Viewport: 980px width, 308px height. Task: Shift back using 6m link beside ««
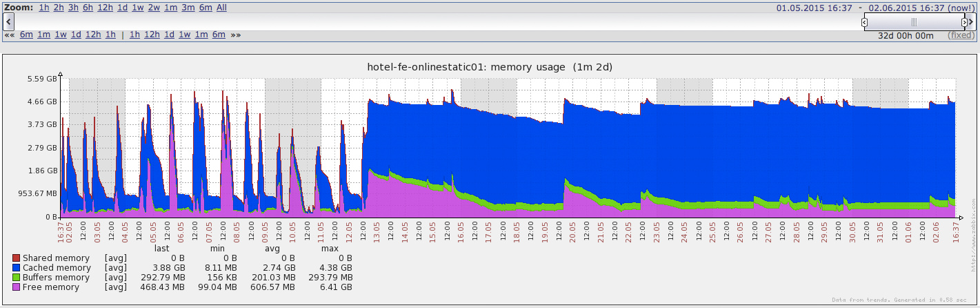click(26, 35)
